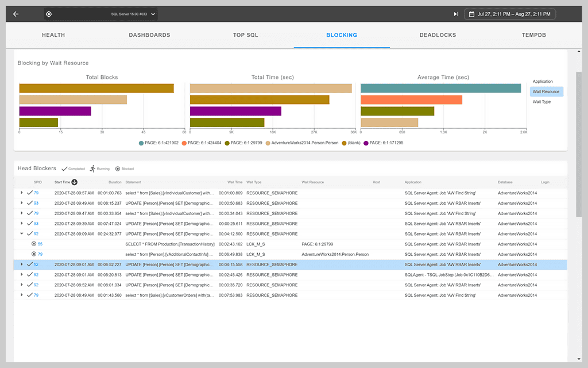This screenshot has height=368, width=588.
Task: Expand the first SPID 79 blocker row
Action: point(22,193)
